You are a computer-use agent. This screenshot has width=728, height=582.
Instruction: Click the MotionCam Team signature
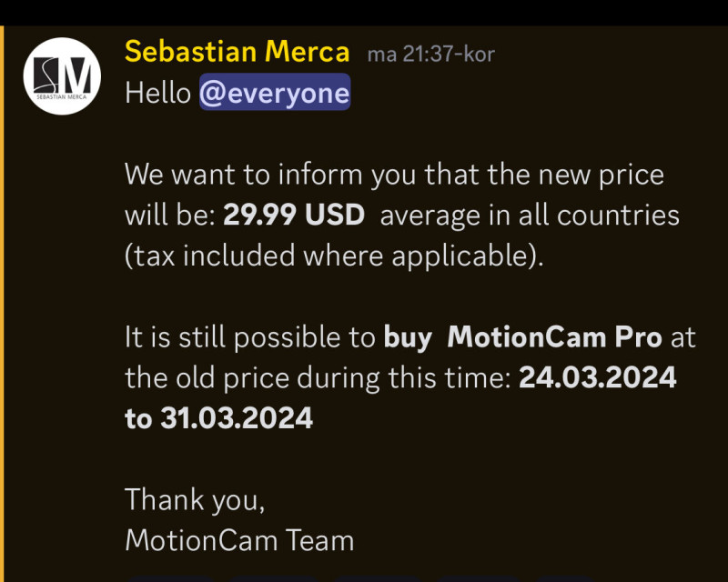coord(239,540)
